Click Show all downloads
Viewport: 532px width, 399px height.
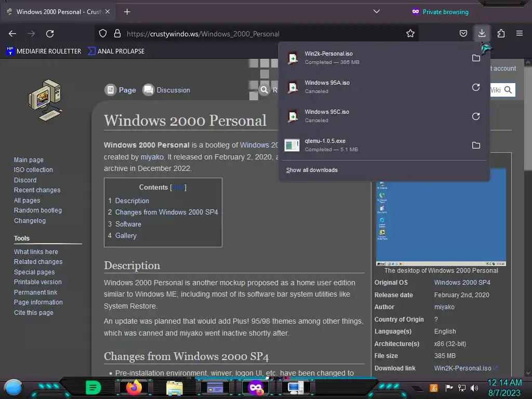pos(312,170)
